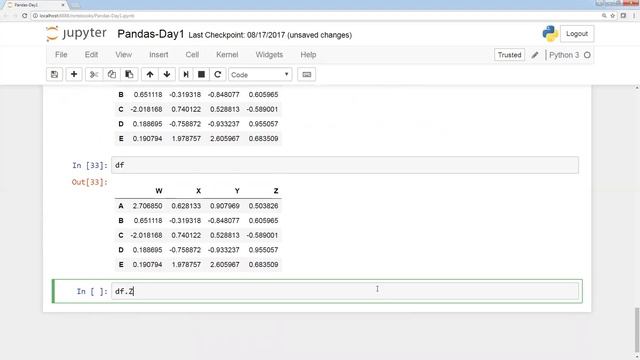Open browser zoom magnifier icon
Viewport: 640px width, 360px height.
click(604, 16)
